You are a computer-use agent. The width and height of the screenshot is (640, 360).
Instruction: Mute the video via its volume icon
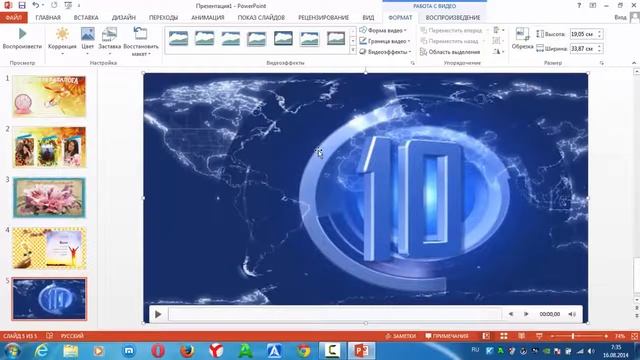pyautogui.click(x=572, y=314)
